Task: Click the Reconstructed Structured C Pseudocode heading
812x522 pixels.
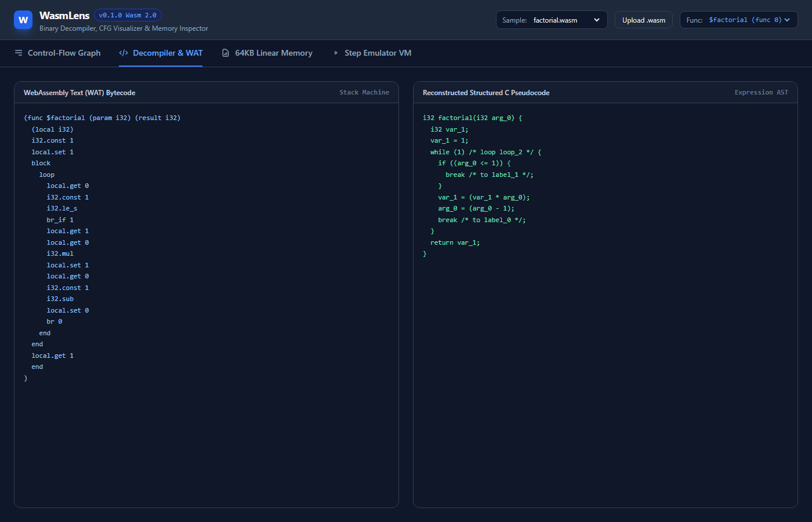Action: [x=486, y=93]
